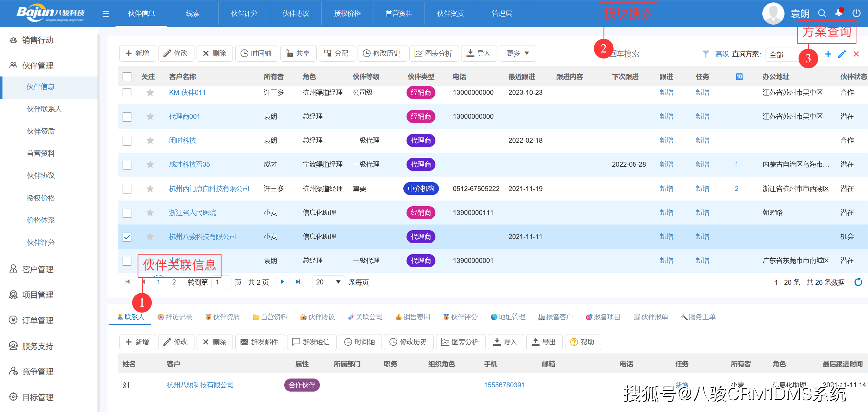
Task: Star the 闲时科技 partner row
Action: (x=150, y=141)
